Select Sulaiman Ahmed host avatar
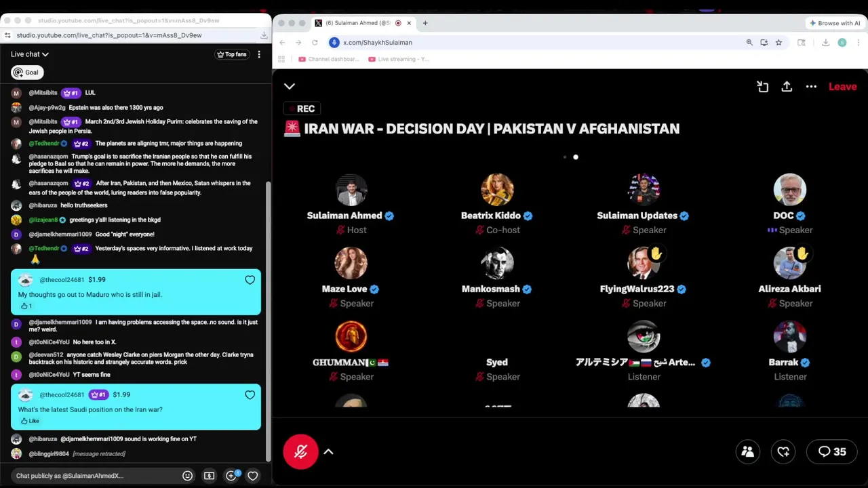Image resolution: width=868 pixels, height=488 pixels. (351, 190)
